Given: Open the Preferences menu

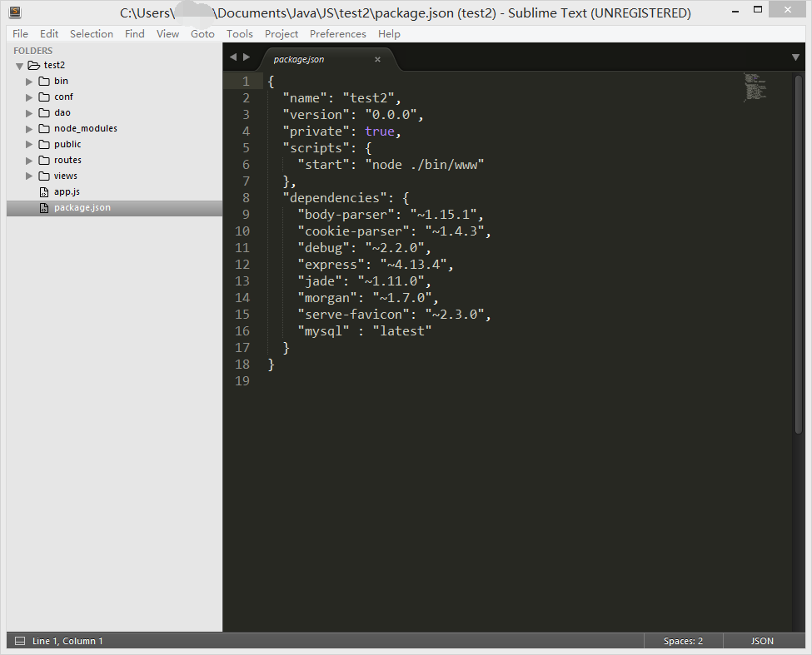Looking at the screenshot, I should (x=337, y=33).
